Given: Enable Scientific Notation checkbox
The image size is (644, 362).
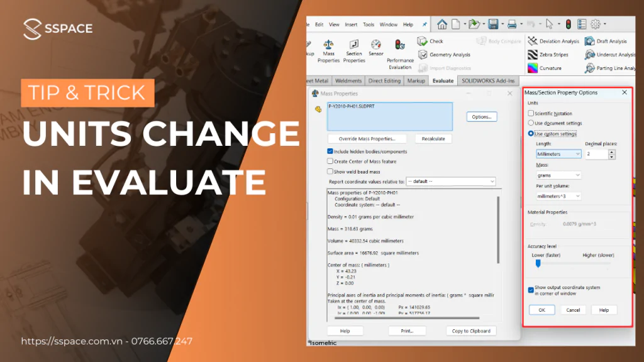Looking at the screenshot, I should point(531,113).
